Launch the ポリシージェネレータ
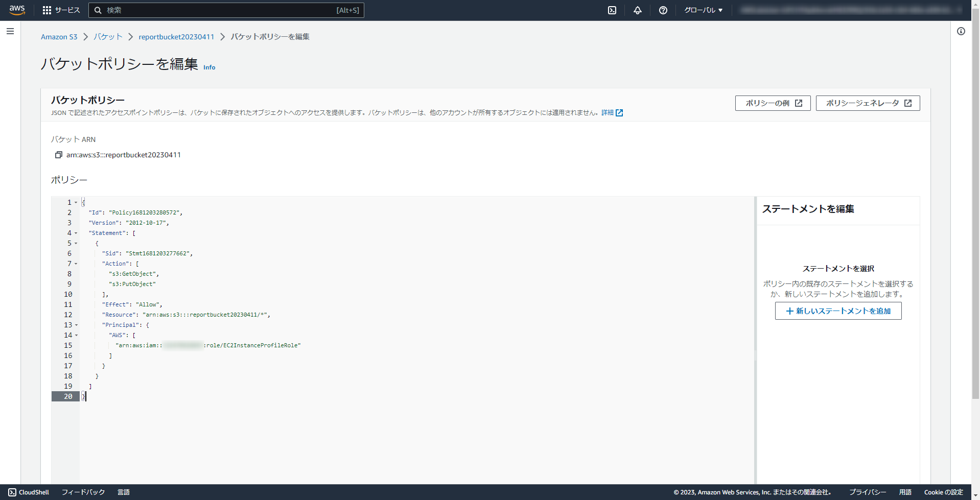This screenshot has height=500, width=980. (x=867, y=103)
